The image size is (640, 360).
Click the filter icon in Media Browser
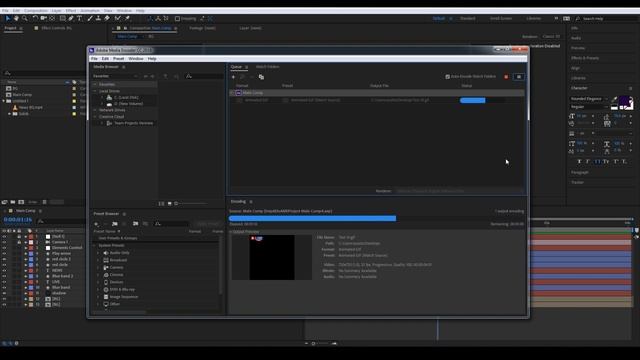(165, 76)
